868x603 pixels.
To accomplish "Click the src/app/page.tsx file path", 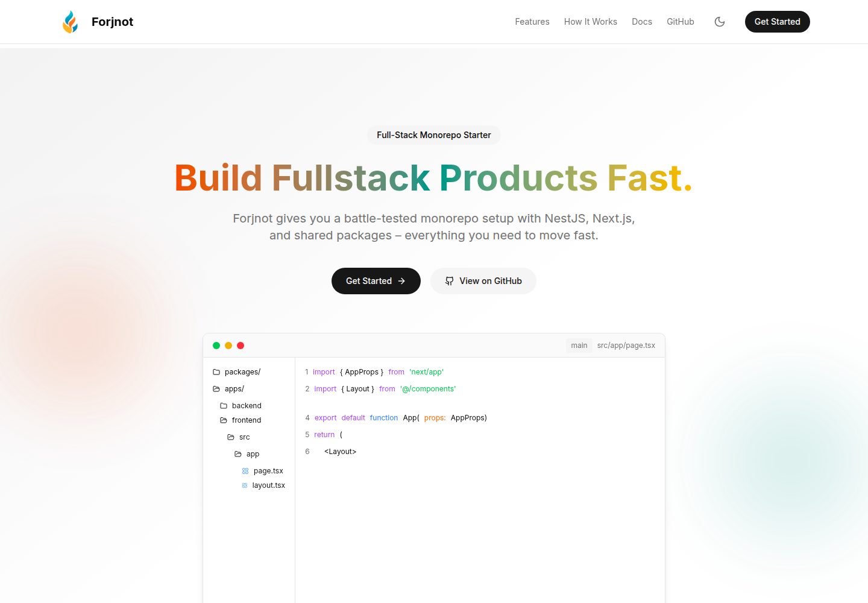I will 626,346.
